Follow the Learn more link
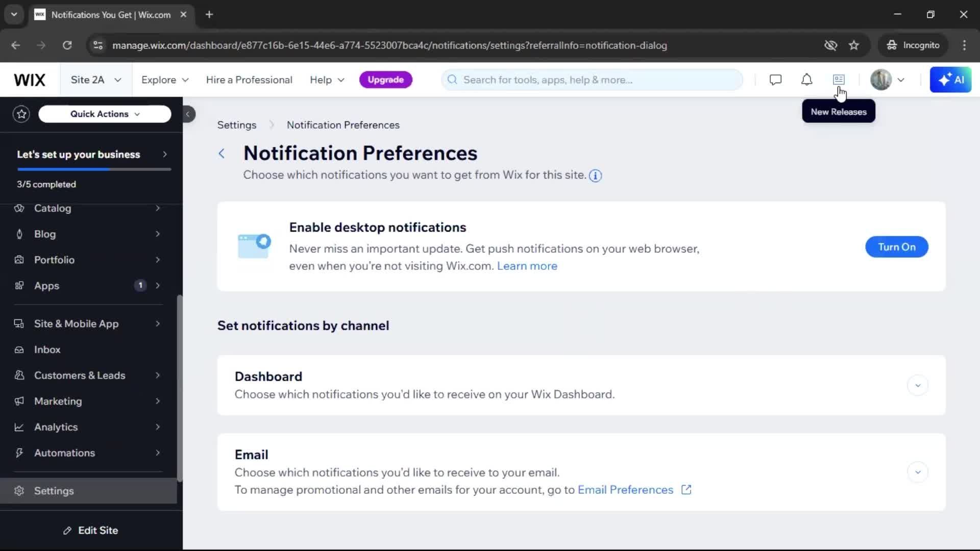 click(527, 266)
